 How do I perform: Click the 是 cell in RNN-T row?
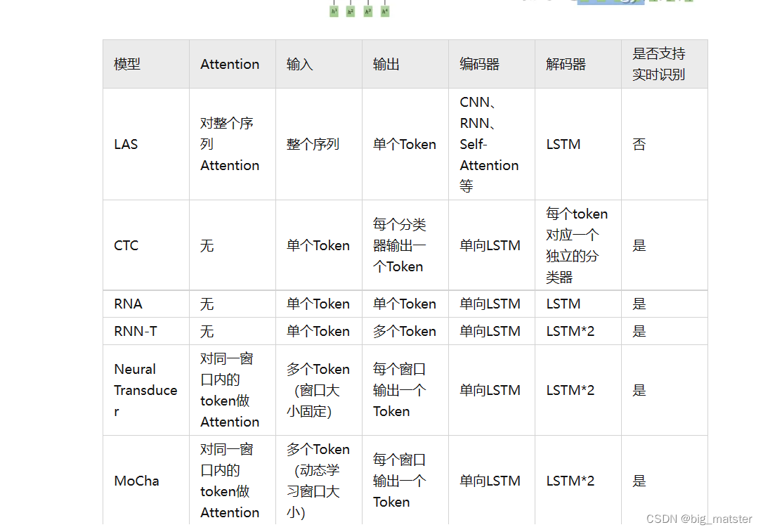pos(665,332)
